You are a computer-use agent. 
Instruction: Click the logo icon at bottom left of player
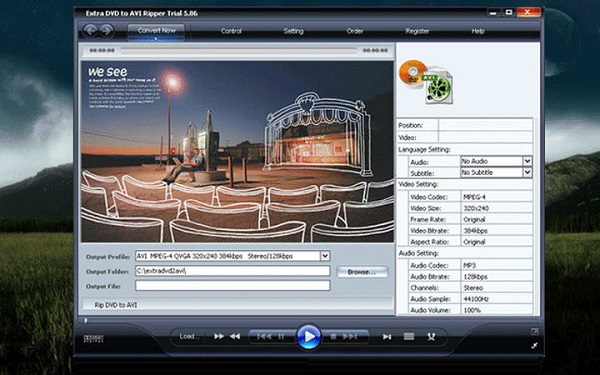coord(93,338)
